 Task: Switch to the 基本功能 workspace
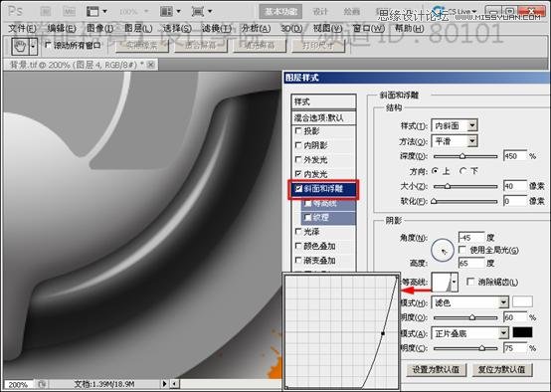tap(280, 12)
